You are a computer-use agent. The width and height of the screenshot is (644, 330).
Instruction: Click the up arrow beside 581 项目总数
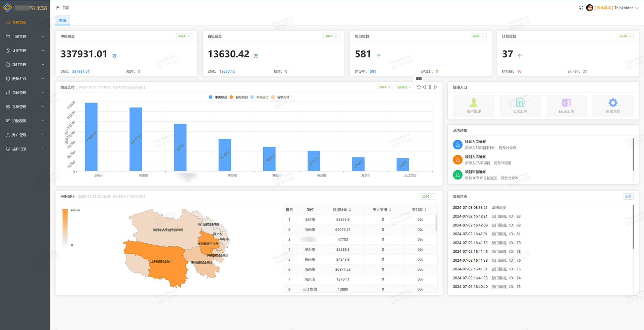[x=378, y=56]
